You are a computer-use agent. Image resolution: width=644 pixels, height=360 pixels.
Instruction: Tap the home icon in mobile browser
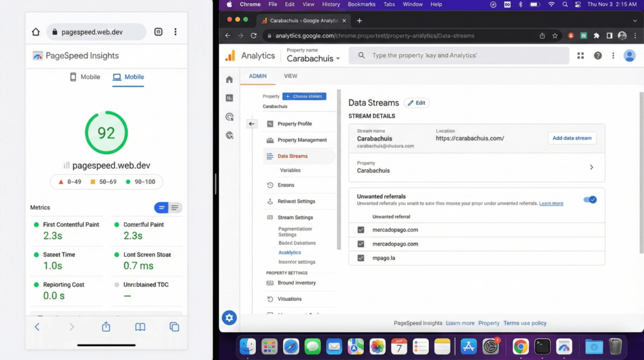pos(36,32)
